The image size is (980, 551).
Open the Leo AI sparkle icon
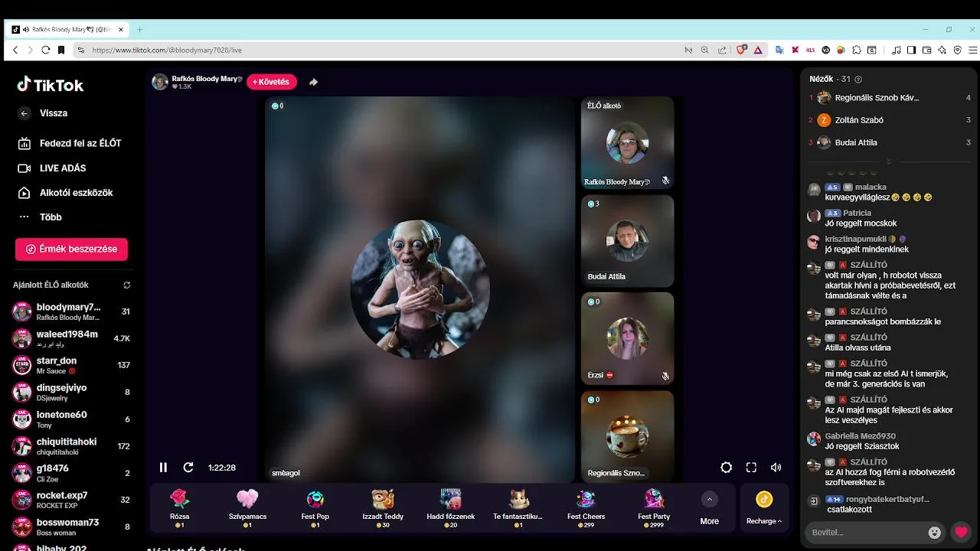pos(942,50)
